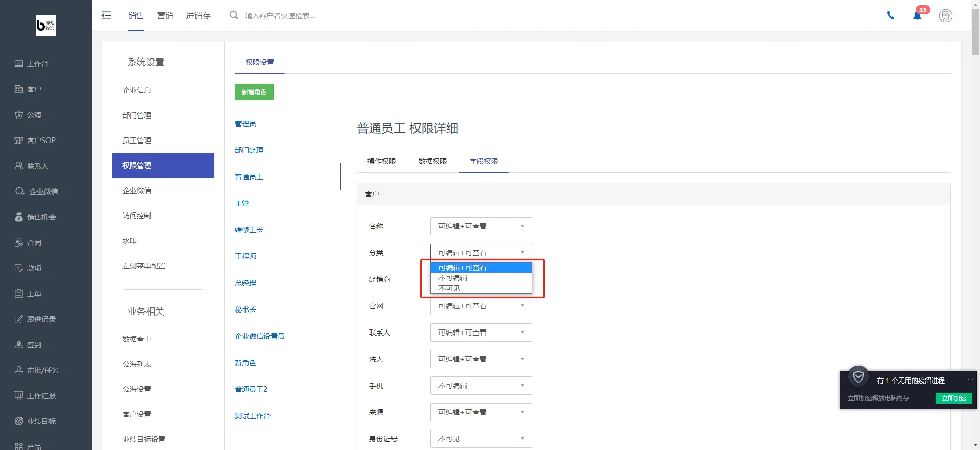The width and height of the screenshot is (980, 450).
Task: Open 水印 in system settings
Action: (x=130, y=241)
